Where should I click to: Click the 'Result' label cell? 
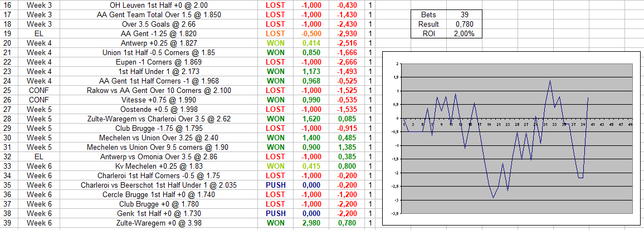(x=428, y=25)
